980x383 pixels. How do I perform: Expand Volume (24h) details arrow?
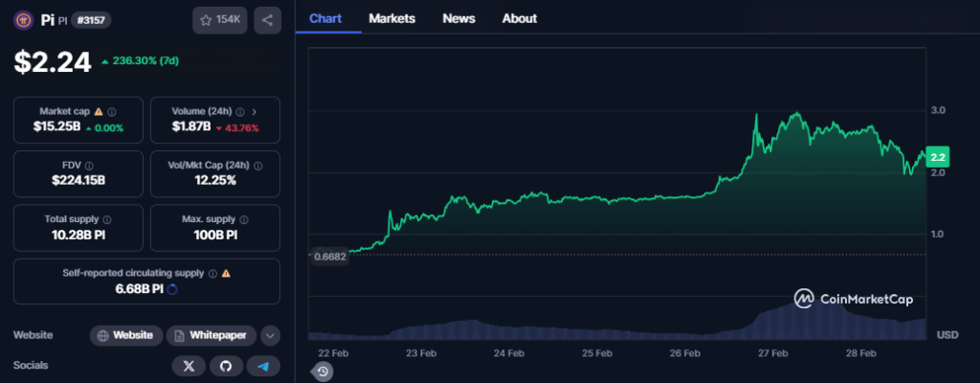click(x=255, y=111)
